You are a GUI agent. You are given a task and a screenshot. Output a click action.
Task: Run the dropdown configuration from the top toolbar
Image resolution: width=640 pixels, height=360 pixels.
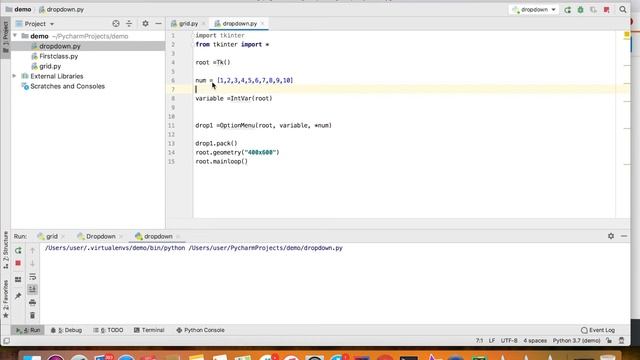coord(567,9)
